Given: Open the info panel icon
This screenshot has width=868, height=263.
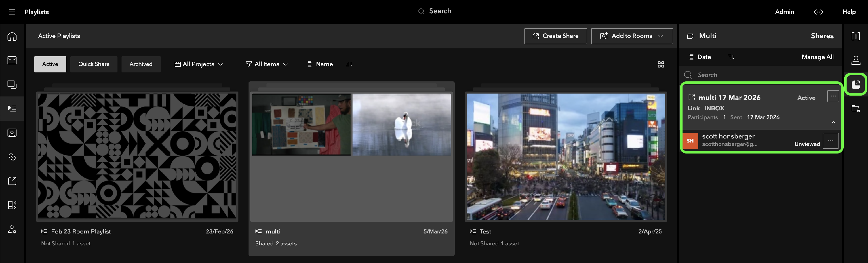Looking at the screenshot, I should click(x=856, y=36).
